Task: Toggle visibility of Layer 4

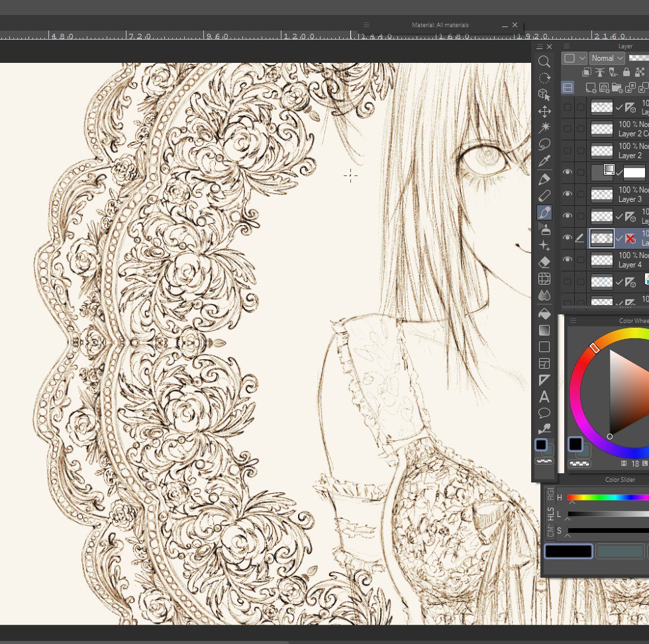Action: (567, 260)
